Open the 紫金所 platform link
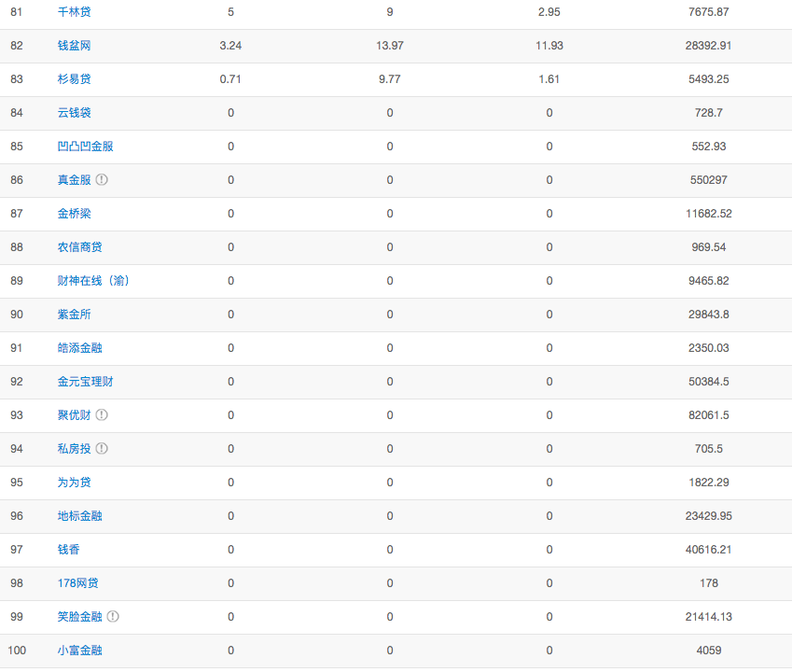 pos(75,315)
